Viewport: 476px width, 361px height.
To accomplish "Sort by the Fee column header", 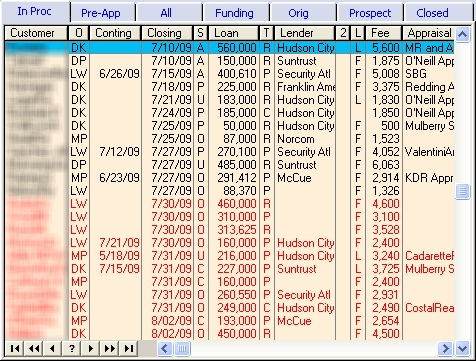I will click(384, 33).
